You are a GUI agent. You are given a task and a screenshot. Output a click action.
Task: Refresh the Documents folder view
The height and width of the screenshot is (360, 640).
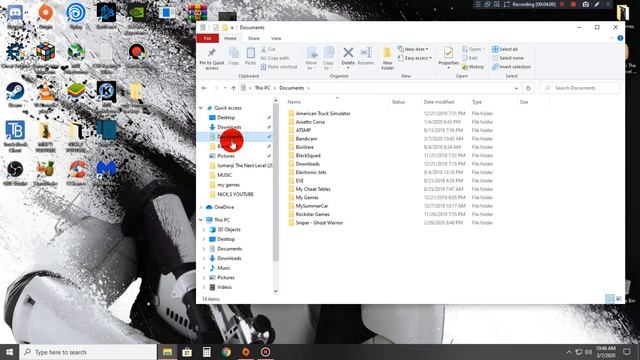click(528, 88)
